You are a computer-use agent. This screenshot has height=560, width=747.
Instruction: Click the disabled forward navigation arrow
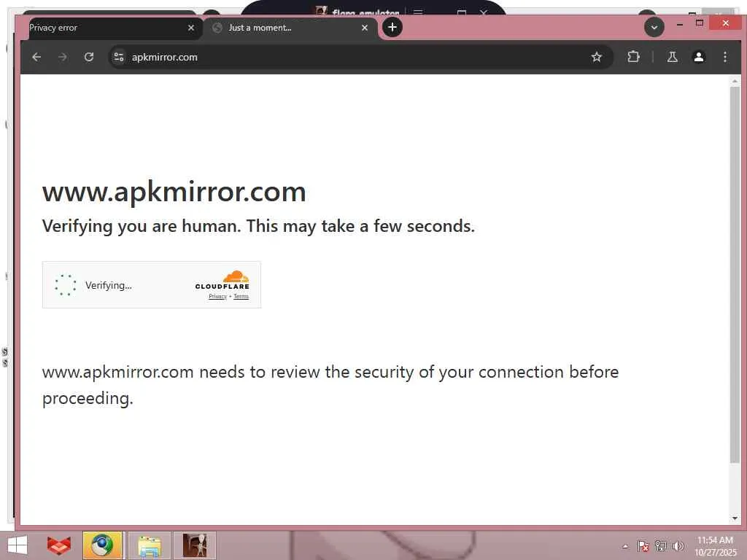pyautogui.click(x=63, y=57)
